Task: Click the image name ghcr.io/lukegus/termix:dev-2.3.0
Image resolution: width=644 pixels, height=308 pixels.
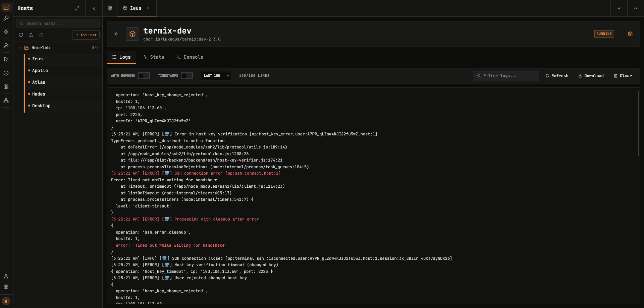Action: tap(182, 39)
